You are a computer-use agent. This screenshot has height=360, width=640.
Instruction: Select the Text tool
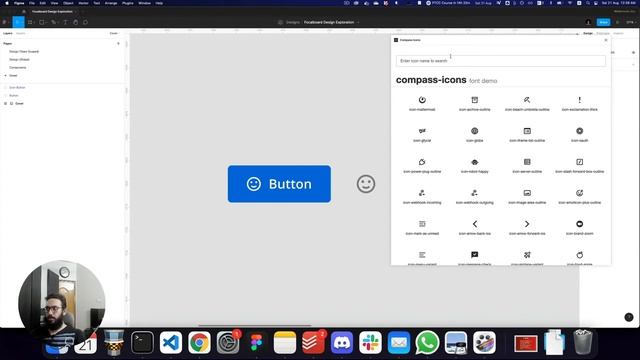tap(65, 22)
